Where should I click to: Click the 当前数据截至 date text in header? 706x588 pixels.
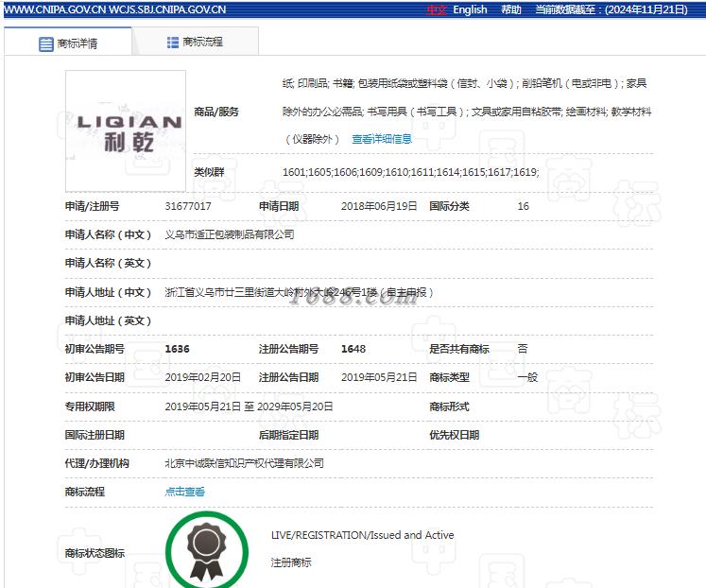point(611,9)
